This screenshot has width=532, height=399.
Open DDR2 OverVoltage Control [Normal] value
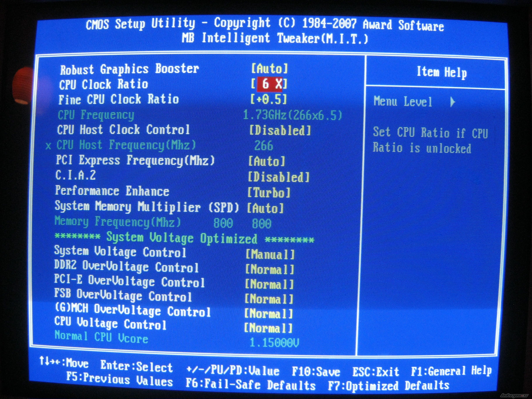coord(270,269)
